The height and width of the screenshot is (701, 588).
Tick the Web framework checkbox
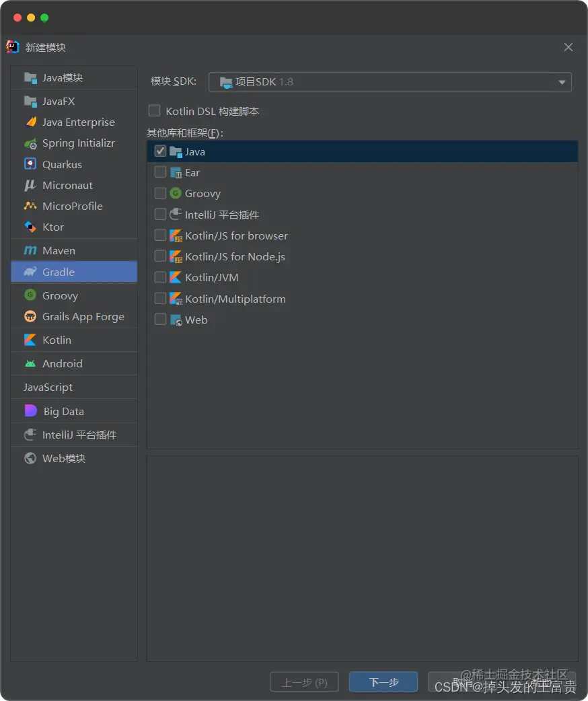(x=160, y=319)
